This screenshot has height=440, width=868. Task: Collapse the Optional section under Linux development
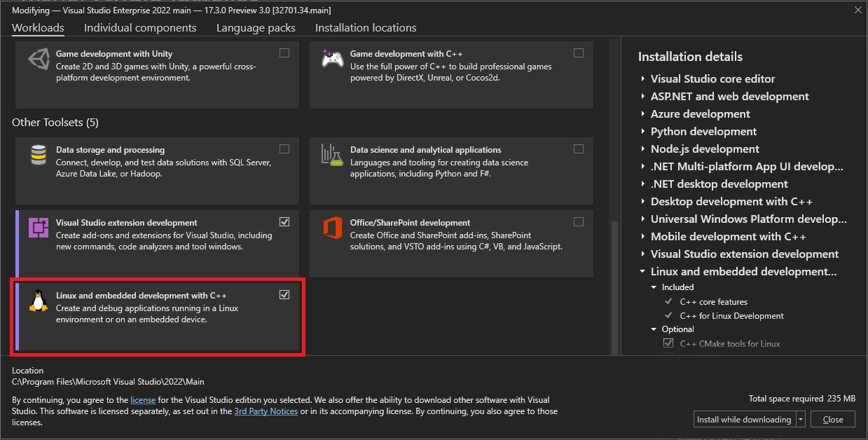654,329
